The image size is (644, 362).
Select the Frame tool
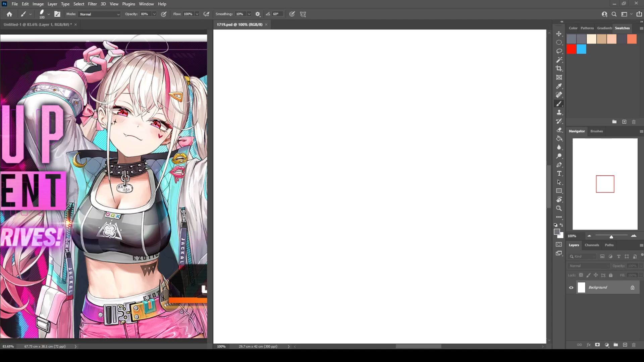(559, 77)
